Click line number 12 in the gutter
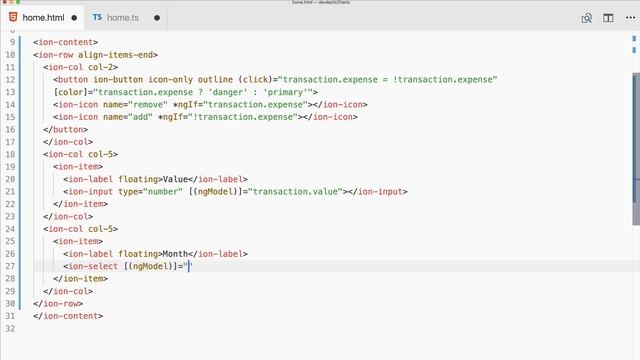Screen dimensions: 640x360 10,80
